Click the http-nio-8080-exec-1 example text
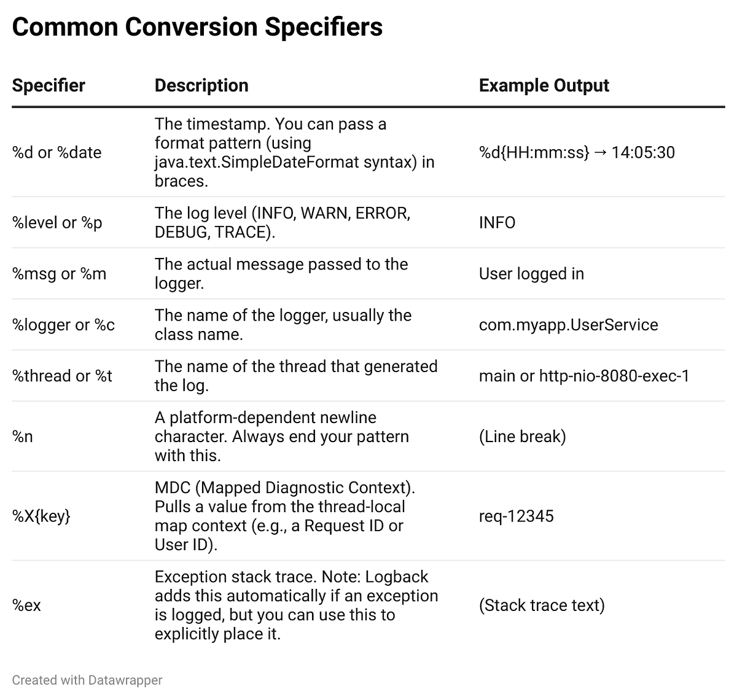Viewport: 737px width, 700px height. click(x=614, y=376)
